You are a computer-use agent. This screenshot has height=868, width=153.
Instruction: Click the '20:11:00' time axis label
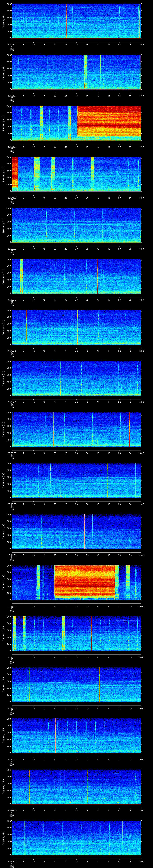point(12,555)
